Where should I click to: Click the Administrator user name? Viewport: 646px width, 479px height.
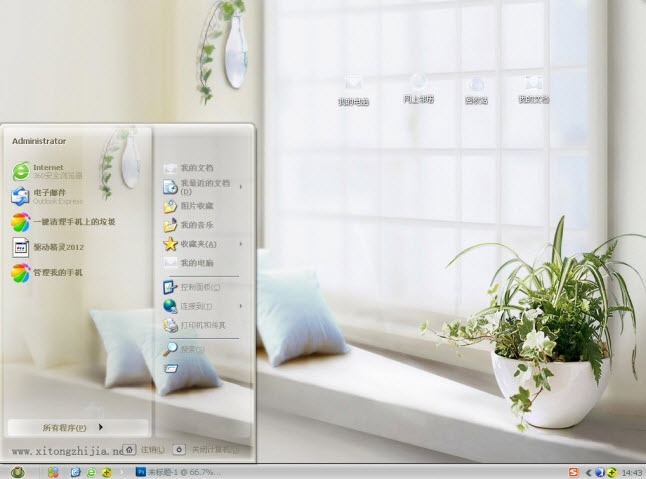point(39,141)
